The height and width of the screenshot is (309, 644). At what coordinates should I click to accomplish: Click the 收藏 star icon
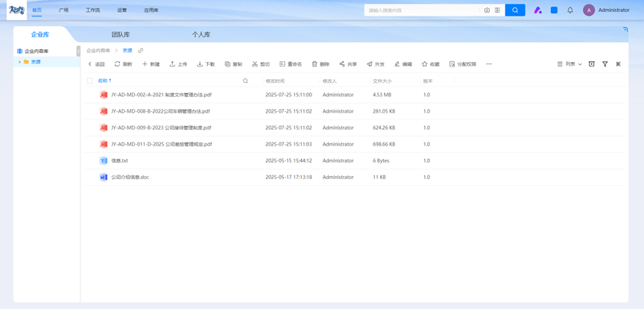pos(425,64)
